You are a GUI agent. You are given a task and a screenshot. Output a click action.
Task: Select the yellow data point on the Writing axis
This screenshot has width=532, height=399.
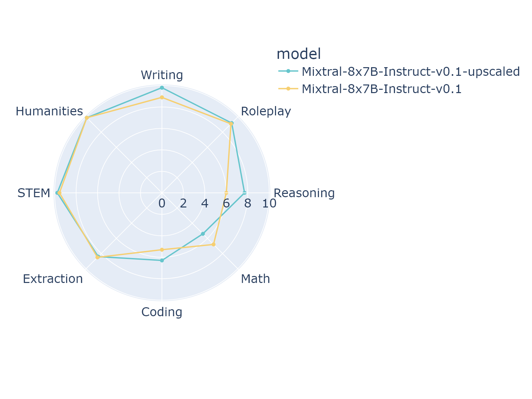[162, 97]
